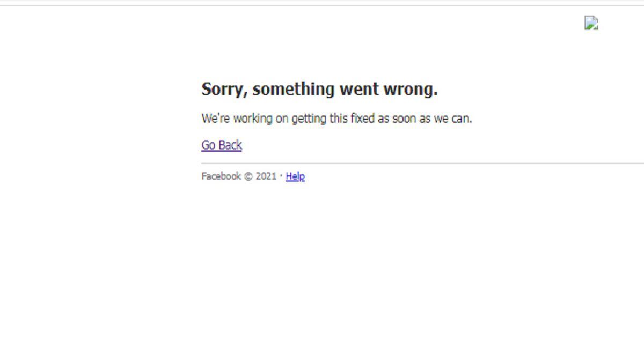This screenshot has width=644, height=362.
Task: Click the dot separator before Help
Action: tap(281, 175)
